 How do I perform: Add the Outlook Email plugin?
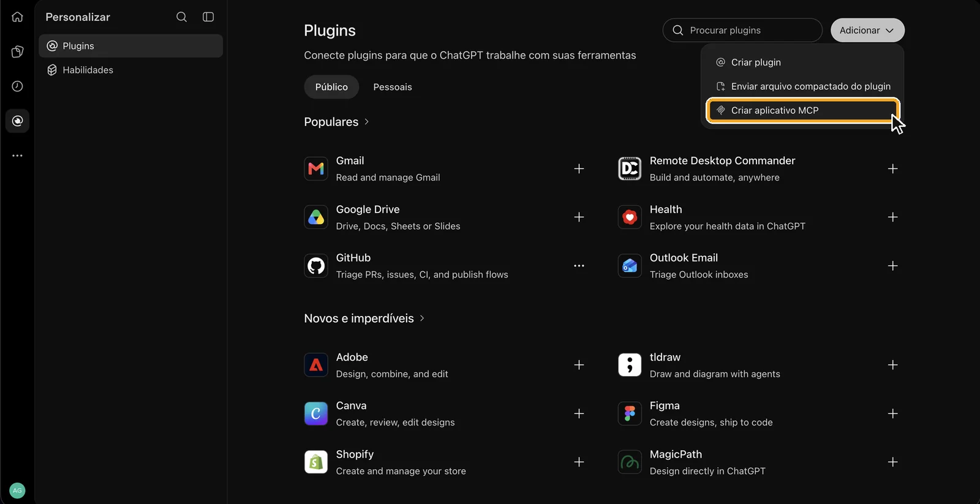click(x=892, y=266)
